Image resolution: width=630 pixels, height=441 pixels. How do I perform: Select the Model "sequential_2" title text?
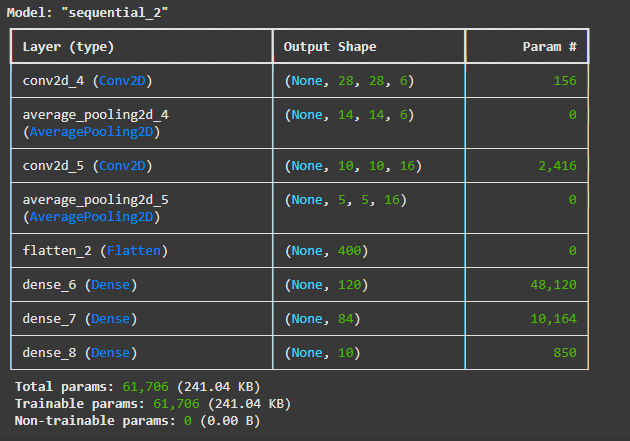point(87,12)
